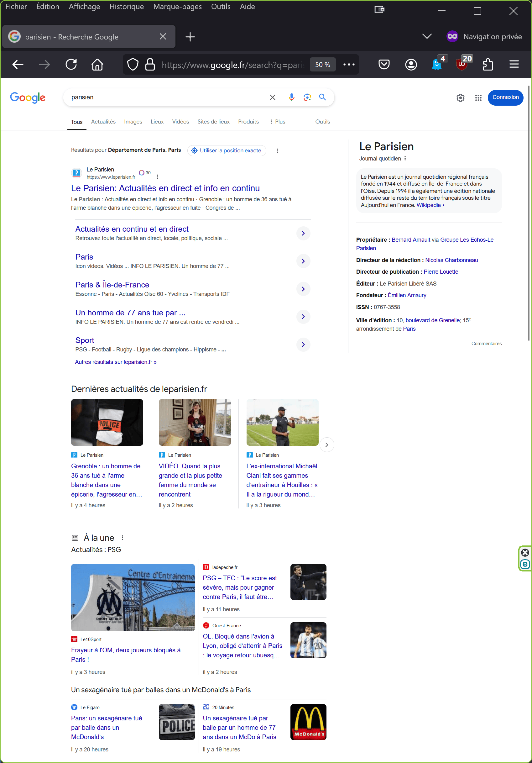This screenshot has width=532, height=763.
Task: Open the Fichier menu
Action: point(16,7)
